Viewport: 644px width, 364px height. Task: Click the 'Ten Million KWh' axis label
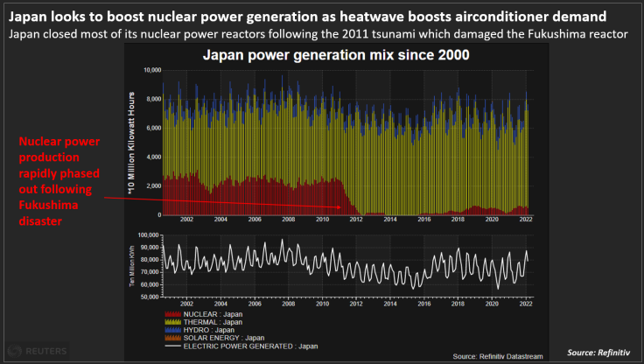click(131, 266)
